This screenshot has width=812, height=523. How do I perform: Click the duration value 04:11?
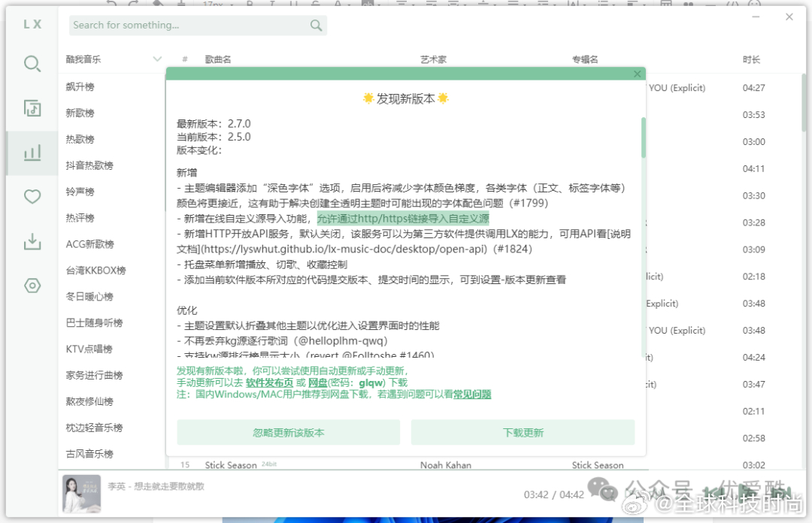point(753,169)
